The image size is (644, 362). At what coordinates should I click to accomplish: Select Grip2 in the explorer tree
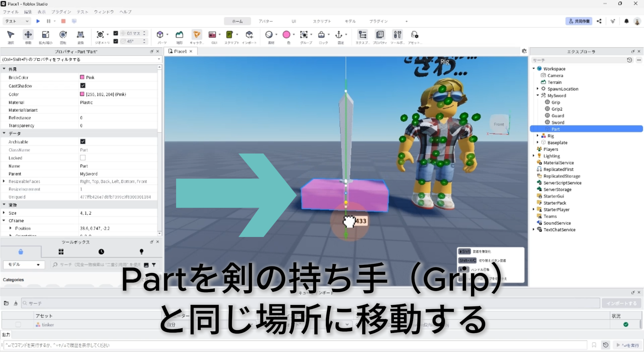point(557,109)
